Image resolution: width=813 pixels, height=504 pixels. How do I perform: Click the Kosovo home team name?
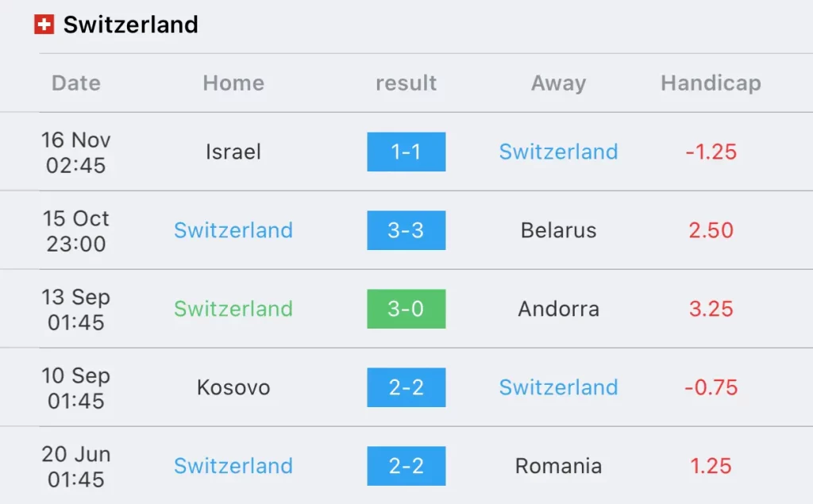233,387
